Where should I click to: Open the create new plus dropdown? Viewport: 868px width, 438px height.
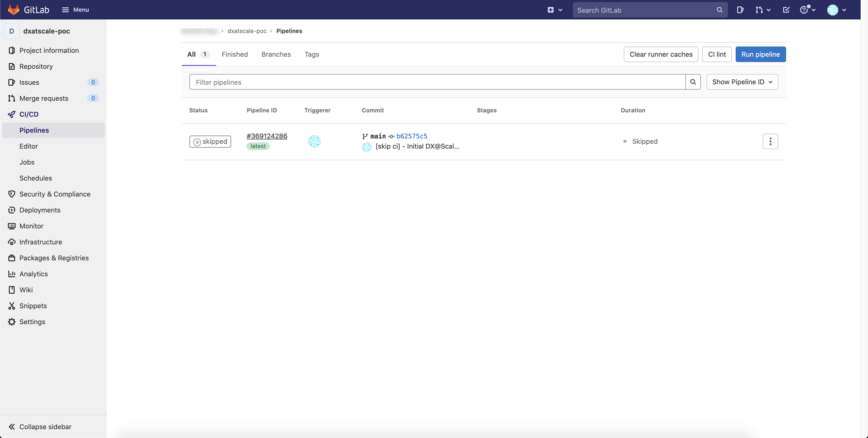coord(555,10)
